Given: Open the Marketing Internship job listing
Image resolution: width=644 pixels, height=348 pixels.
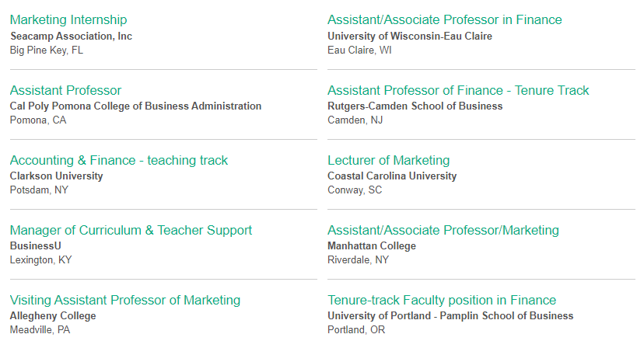Looking at the screenshot, I should click(x=68, y=19).
